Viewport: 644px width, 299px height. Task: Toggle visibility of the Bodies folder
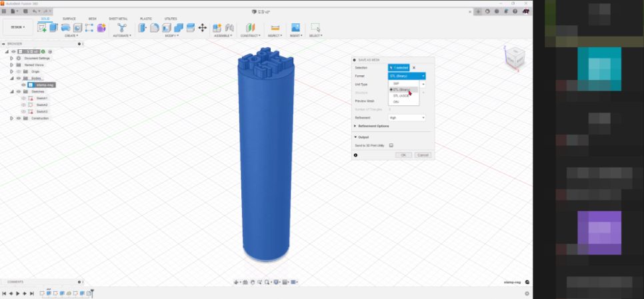[x=19, y=78]
